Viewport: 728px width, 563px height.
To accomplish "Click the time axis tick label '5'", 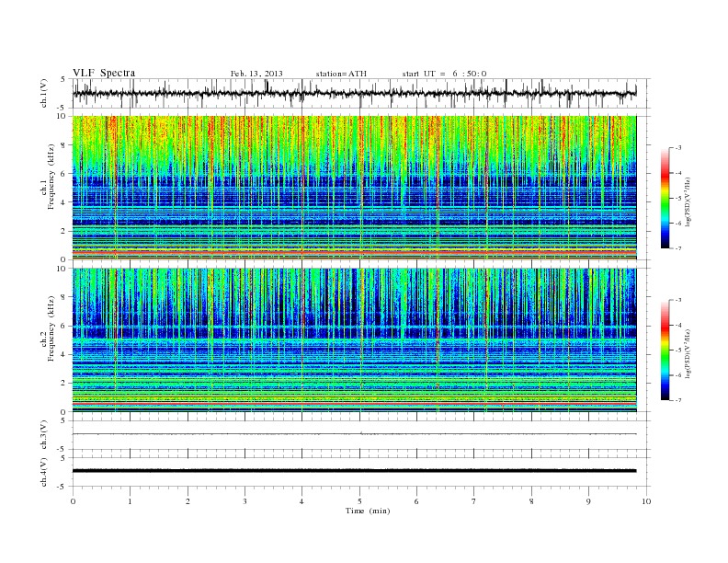I will [359, 501].
